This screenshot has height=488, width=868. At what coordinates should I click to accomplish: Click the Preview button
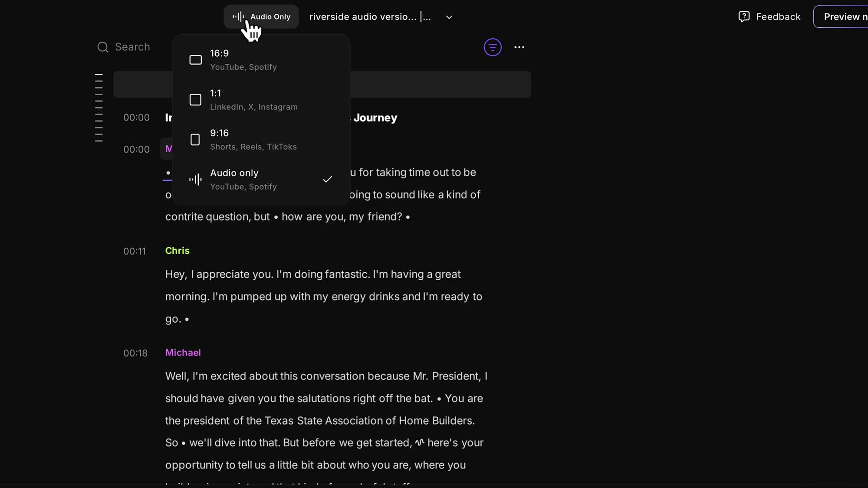[x=842, y=17]
